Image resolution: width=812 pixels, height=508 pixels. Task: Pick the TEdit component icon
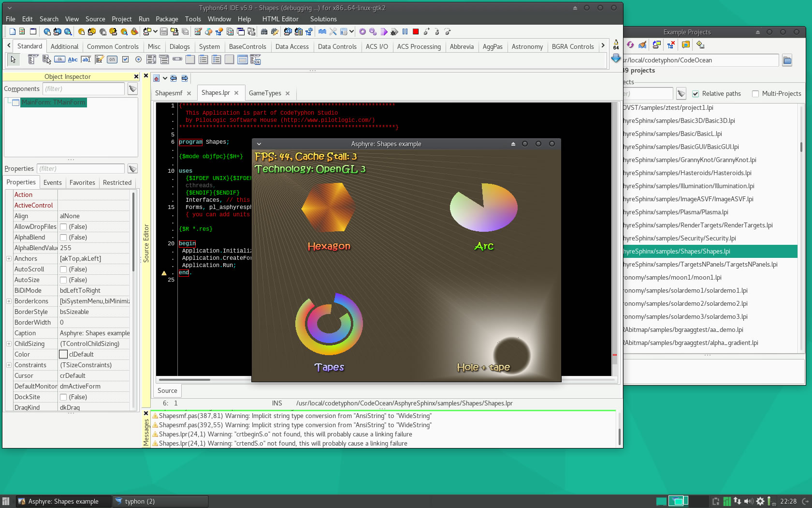[86, 60]
